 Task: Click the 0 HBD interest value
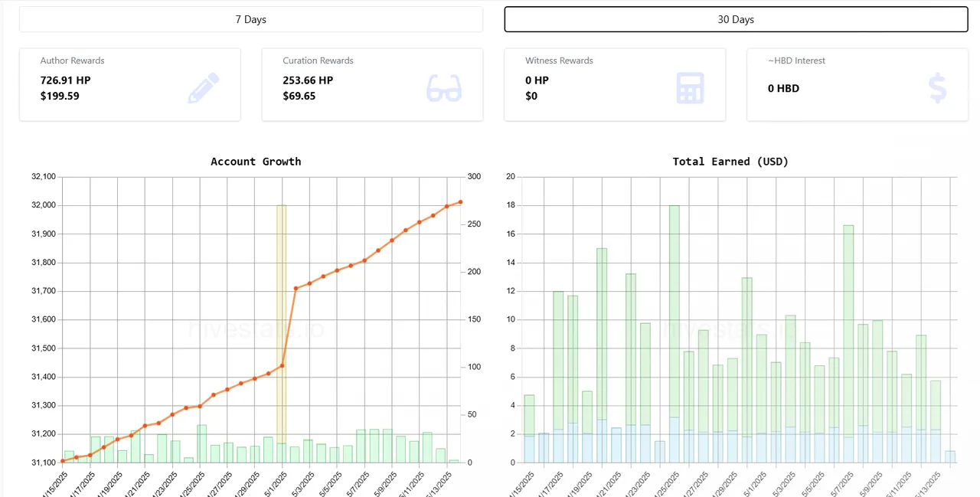tap(783, 88)
